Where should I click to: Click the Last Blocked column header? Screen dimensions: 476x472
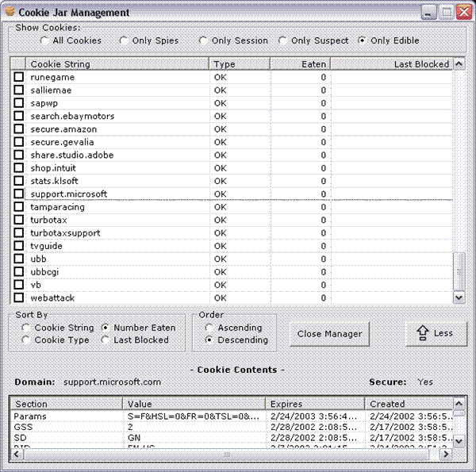tap(392, 64)
